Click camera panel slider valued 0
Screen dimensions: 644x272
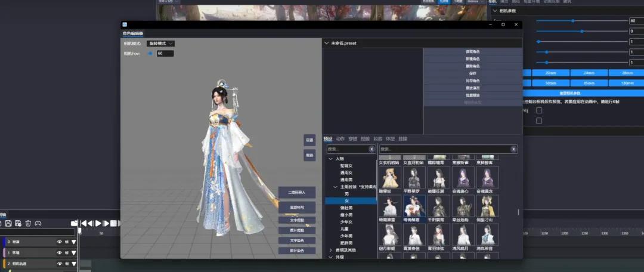pyautogui.click(x=581, y=31)
